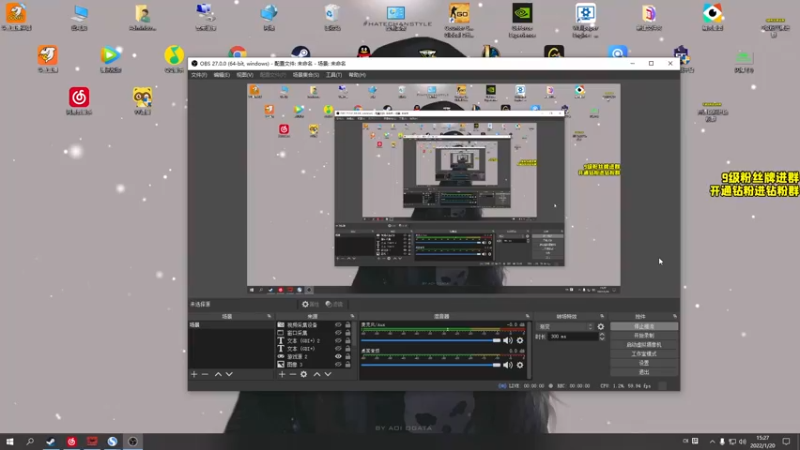
Task: Click the transition duration 300 ms field
Action: (573, 337)
